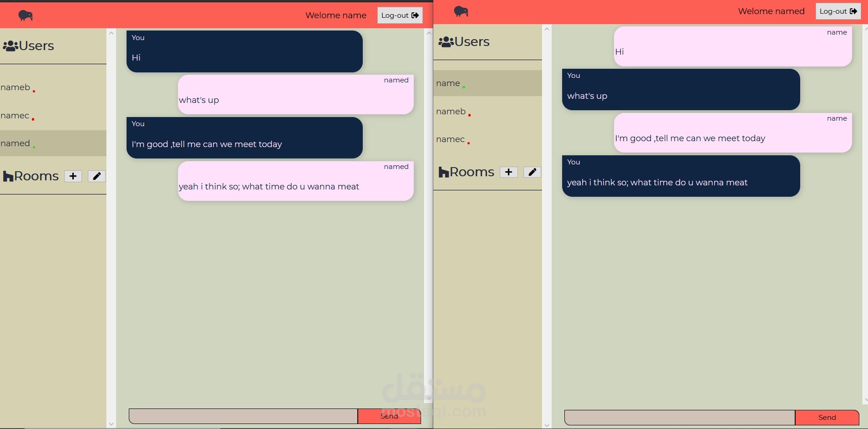Click 'yeah i think so' bubble from named, left window
This screenshot has height=429, width=868.
(296, 181)
